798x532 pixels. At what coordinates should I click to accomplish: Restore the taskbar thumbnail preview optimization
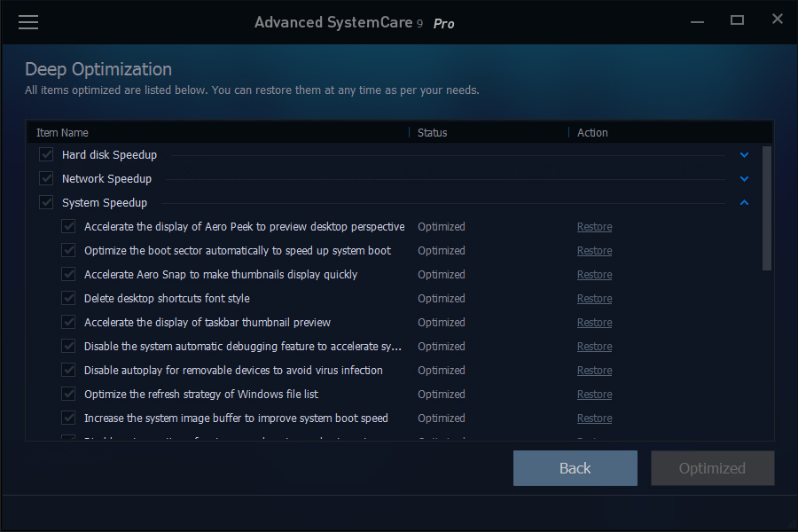[594, 322]
